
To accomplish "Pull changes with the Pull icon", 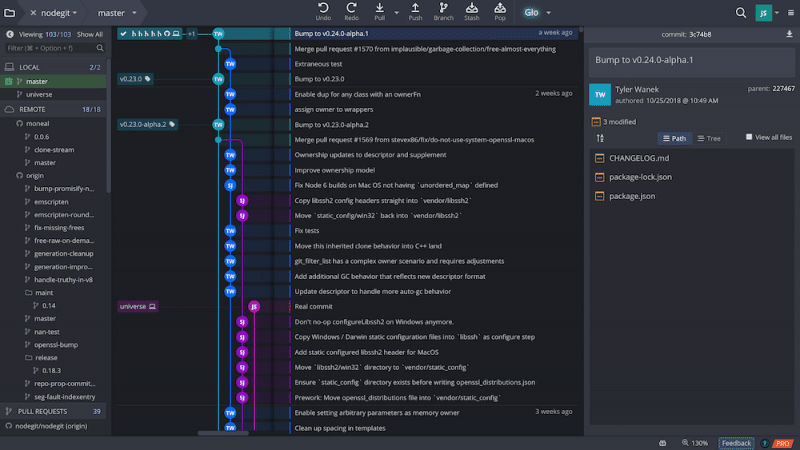I will click(380, 12).
